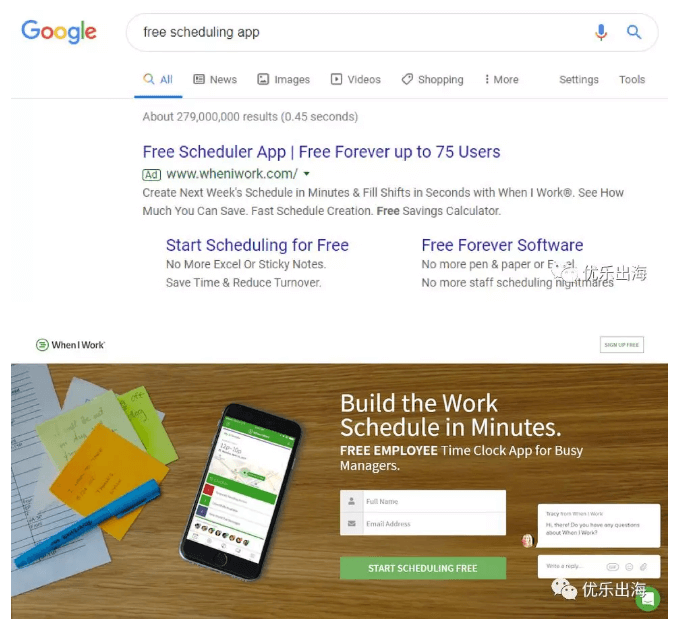Open the Shopping results tab
Viewport: 673px width, 621px height.
click(432, 79)
